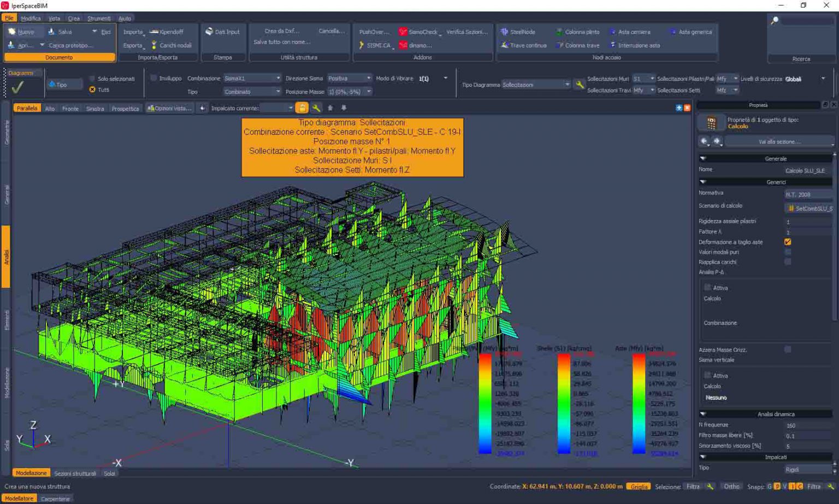Click the Interruzione asta tool

click(637, 45)
